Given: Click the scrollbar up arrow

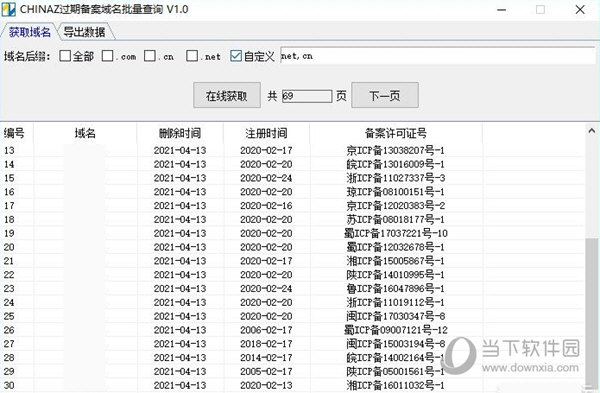Looking at the screenshot, I should tap(592, 131).
